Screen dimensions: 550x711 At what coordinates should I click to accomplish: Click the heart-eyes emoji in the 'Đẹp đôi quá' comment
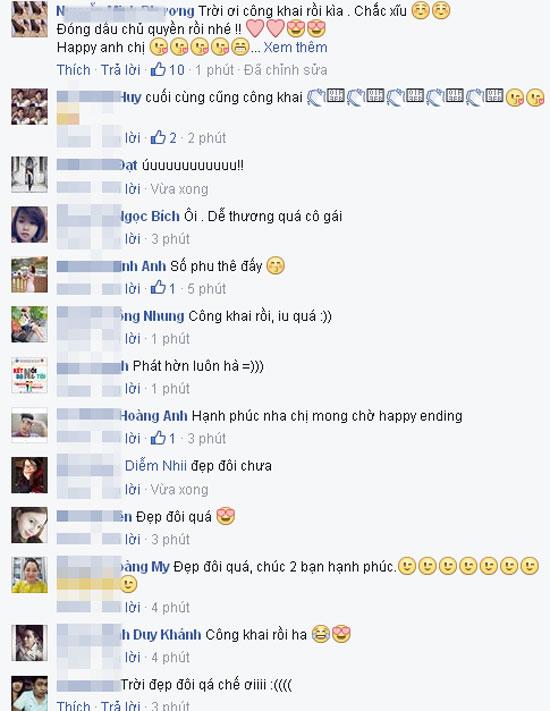point(225,516)
